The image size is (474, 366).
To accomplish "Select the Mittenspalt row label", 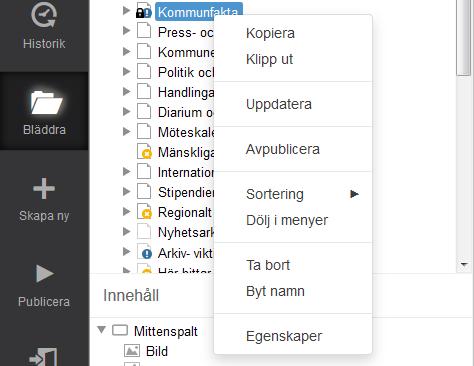I will click(166, 331).
